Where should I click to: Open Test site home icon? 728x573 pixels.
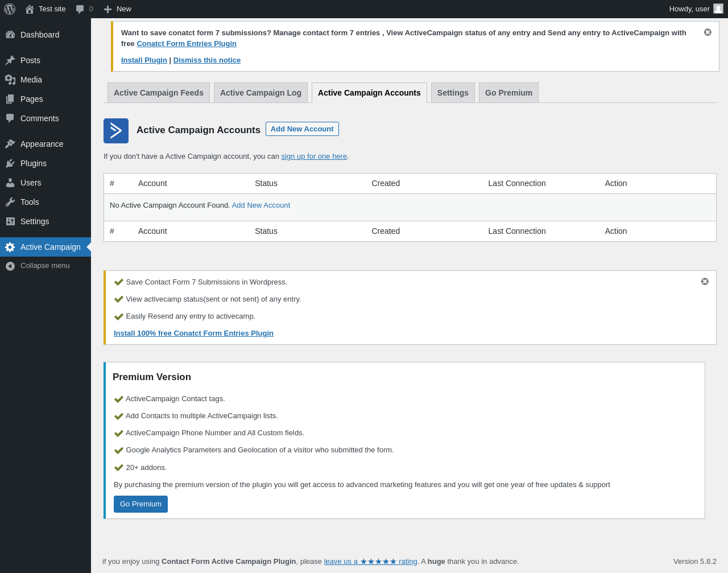click(x=30, y=9)
